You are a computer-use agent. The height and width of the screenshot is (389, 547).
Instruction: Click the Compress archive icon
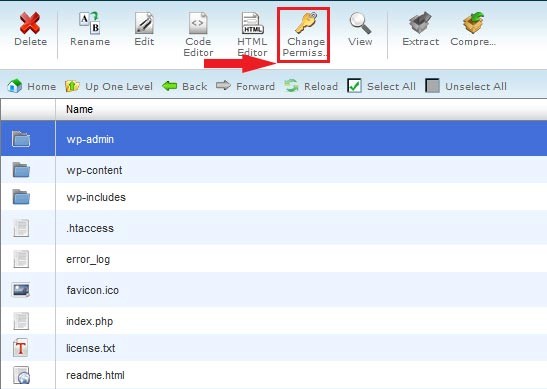coord(473,23)
